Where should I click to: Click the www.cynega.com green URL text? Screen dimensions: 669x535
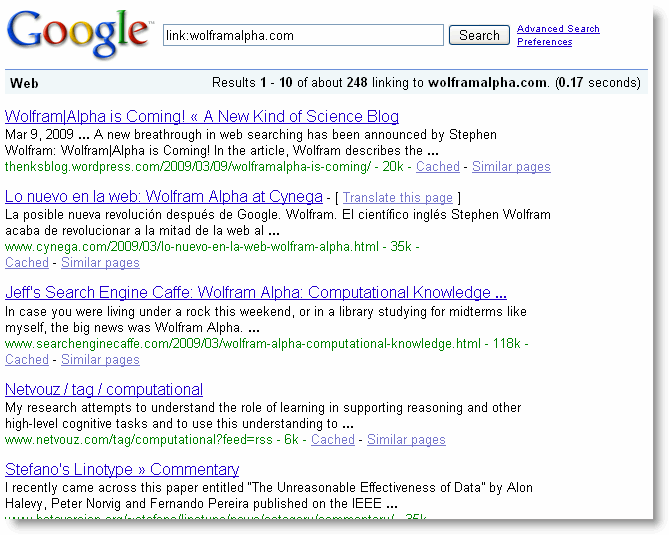pos(192,247)
